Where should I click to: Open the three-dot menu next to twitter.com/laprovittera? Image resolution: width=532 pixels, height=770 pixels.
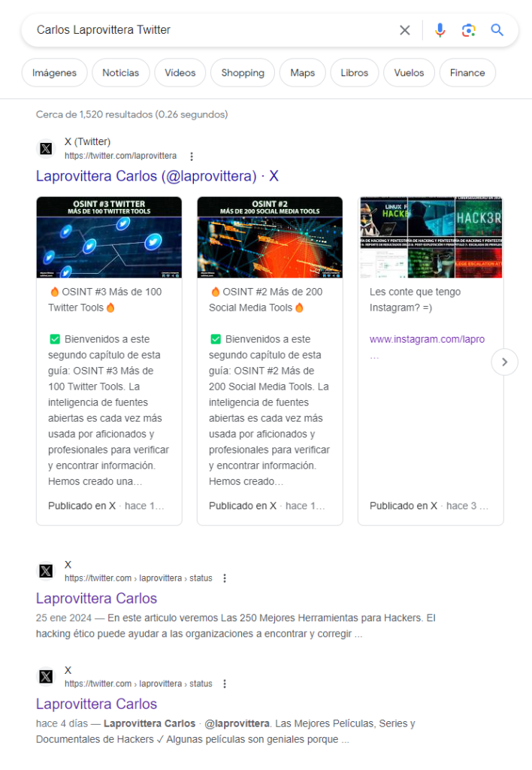tap(192, 156)
